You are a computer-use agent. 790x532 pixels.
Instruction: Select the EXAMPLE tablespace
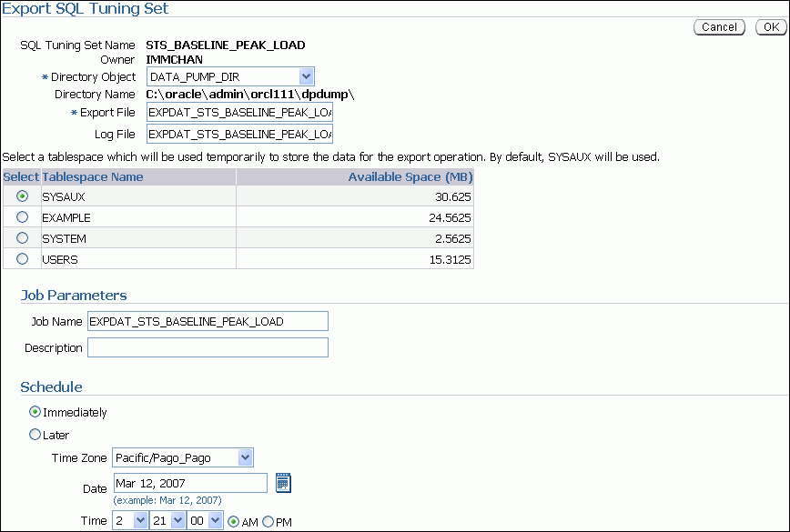tap(21, 217)
